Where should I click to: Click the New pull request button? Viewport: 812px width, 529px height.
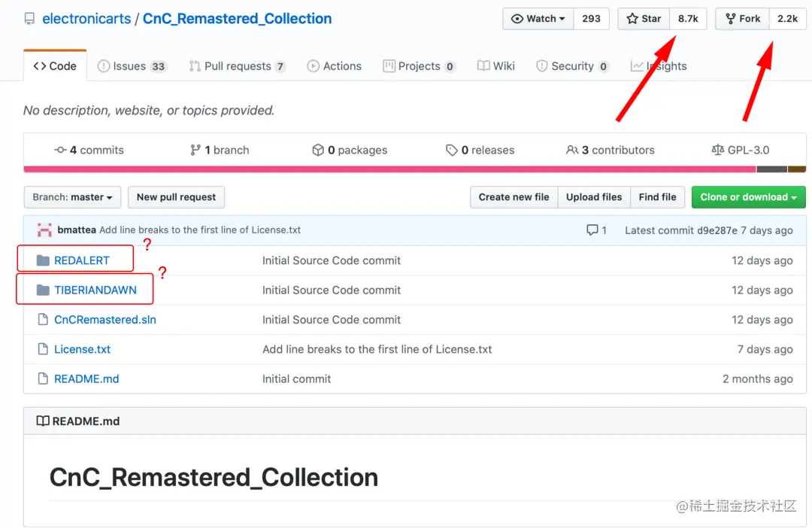point(176,197)
